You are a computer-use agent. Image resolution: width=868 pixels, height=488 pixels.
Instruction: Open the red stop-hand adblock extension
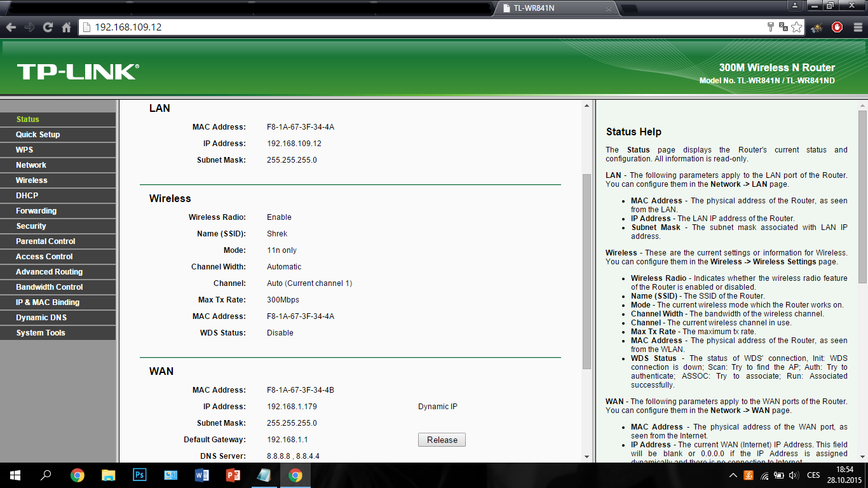pos(837,27)
